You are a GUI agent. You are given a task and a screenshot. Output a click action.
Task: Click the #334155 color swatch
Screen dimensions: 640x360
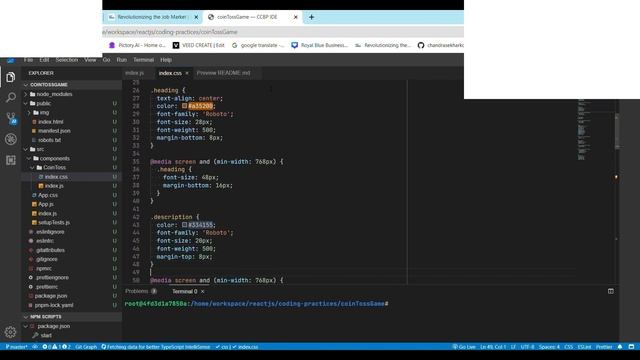tap(184, 225)
